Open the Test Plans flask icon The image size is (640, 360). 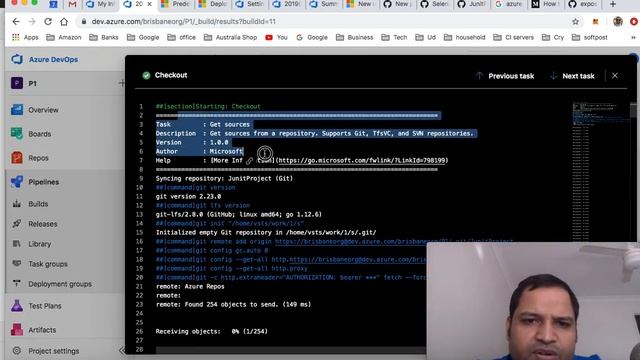[17, 306]
